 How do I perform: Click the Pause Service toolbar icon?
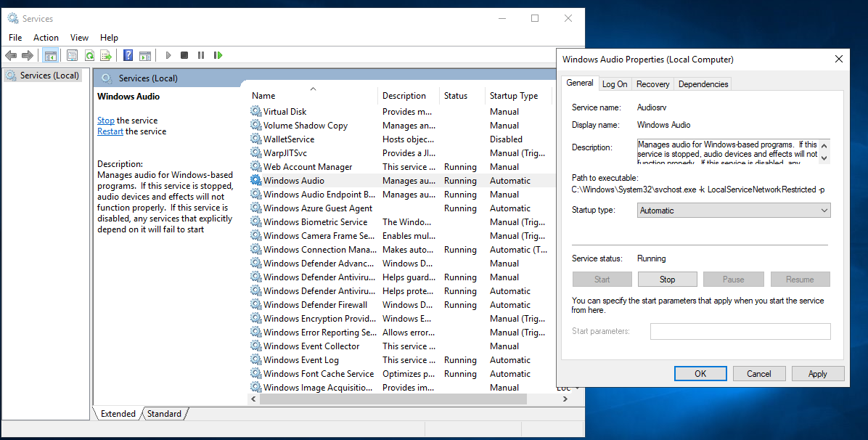click(x=201, y=55)
